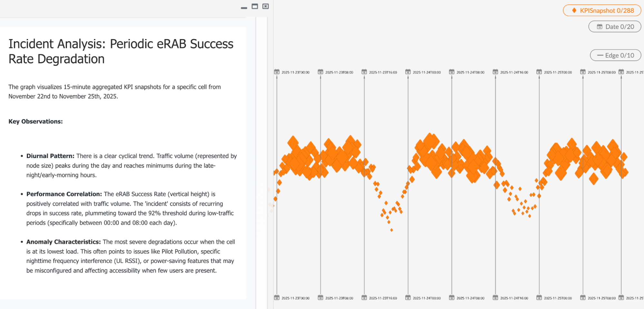Select the top 2025-11-23T16:00 date marker label
Image resolution: width=644 pixels, height=309 pixels.
tap(383, 72)
